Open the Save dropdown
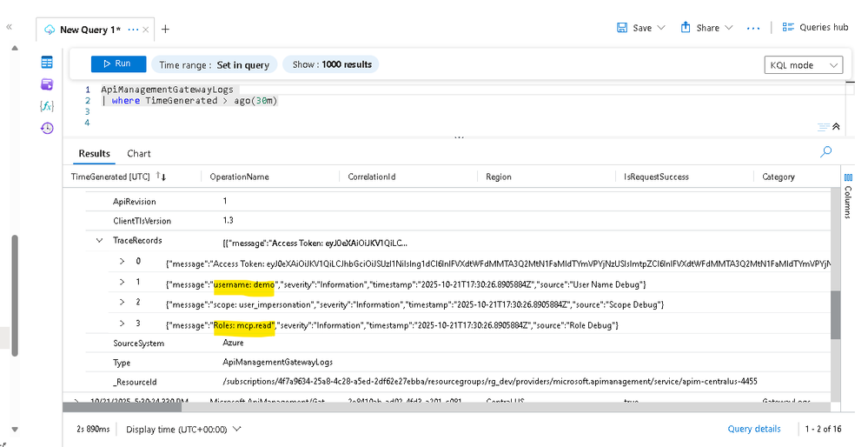Viewport: 868px width, 447px height. tap(641, 28)
